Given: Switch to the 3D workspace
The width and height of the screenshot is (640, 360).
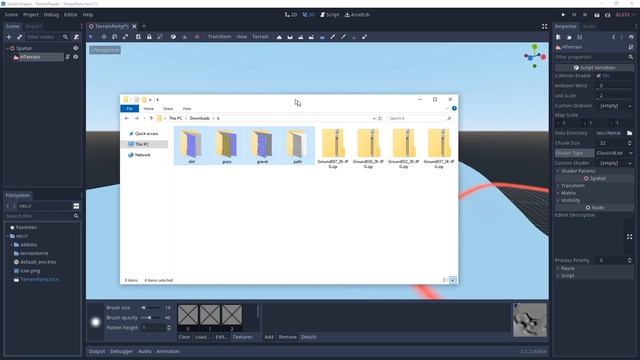Looking at the screenshot, I should tap(309, 15).
